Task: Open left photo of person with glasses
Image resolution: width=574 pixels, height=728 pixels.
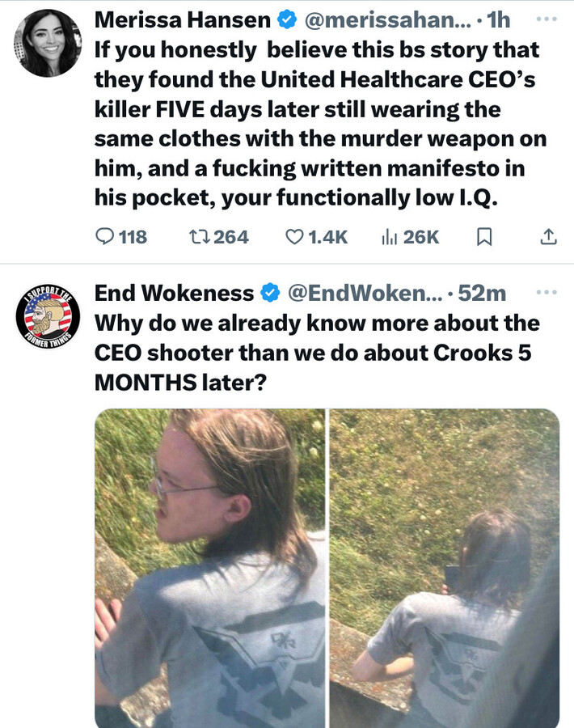Action: tap(209, 569)
